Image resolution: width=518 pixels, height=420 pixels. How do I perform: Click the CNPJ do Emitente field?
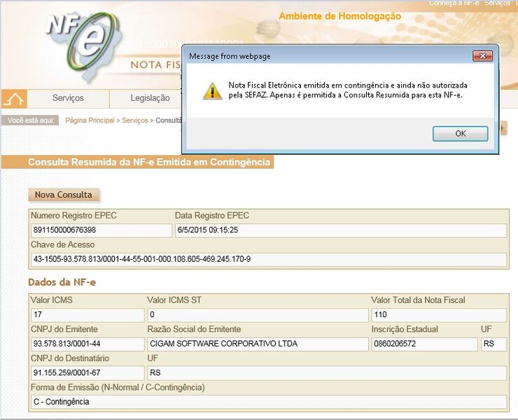87,344
